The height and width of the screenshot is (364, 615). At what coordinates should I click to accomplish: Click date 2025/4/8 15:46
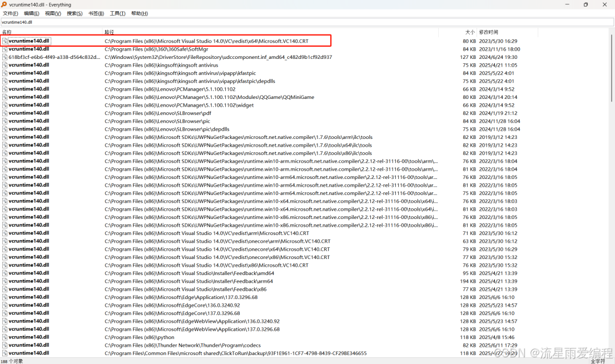point(497,337)
